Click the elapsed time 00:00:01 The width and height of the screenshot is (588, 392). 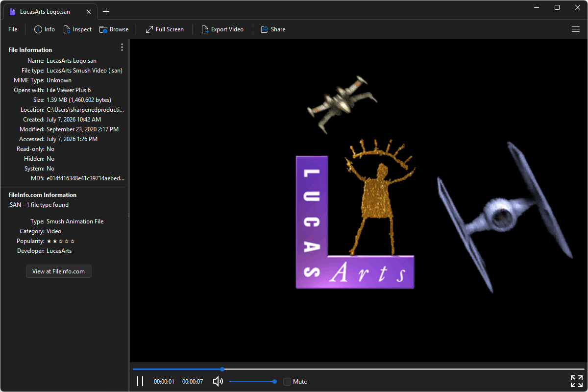[164, 381]
